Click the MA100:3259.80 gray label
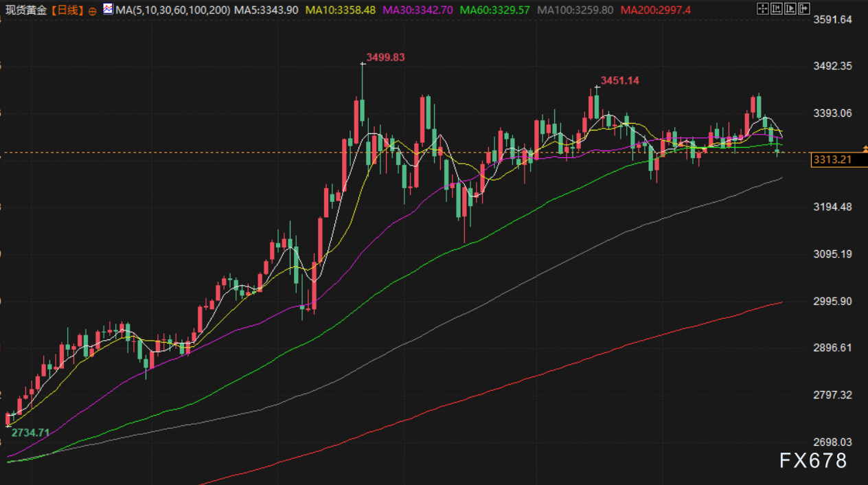The image size is (868, 485). tap(575, 10)
